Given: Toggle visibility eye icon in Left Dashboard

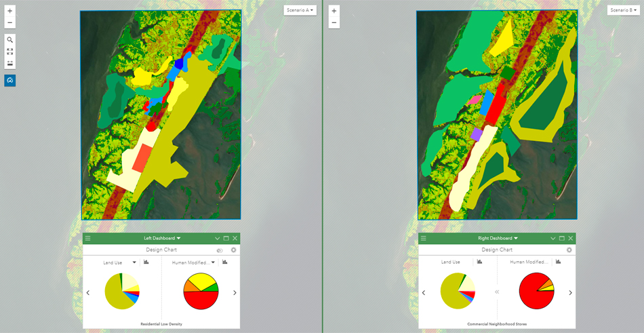Looking at the screenshot, I should click(220, 250).
